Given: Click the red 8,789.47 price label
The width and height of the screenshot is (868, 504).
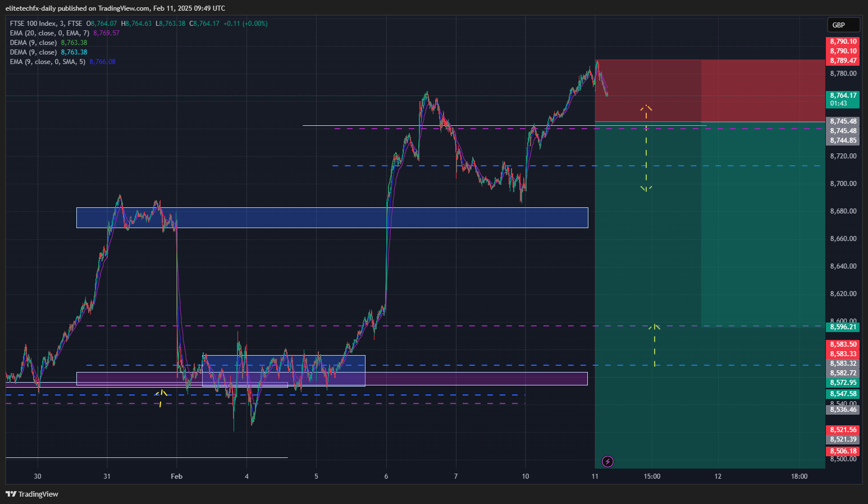Looking at the screenshot, I should (843, 61).
